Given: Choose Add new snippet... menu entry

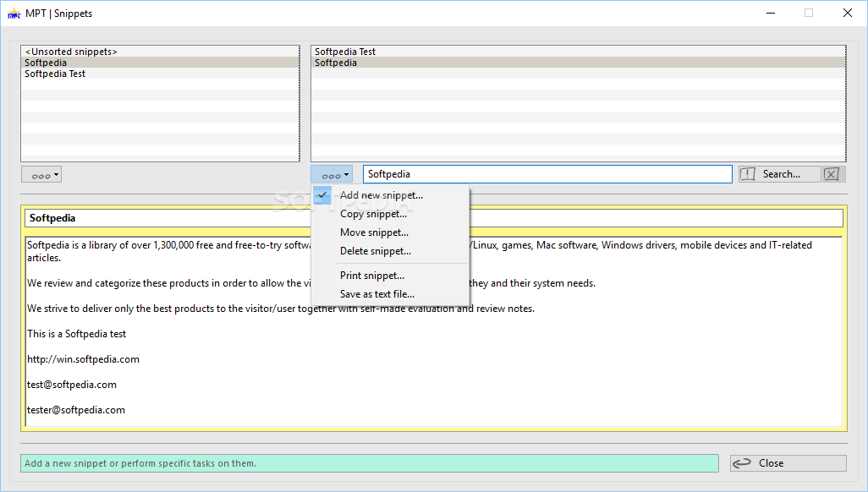Looking at the screenshot, I should pos(390,195).
